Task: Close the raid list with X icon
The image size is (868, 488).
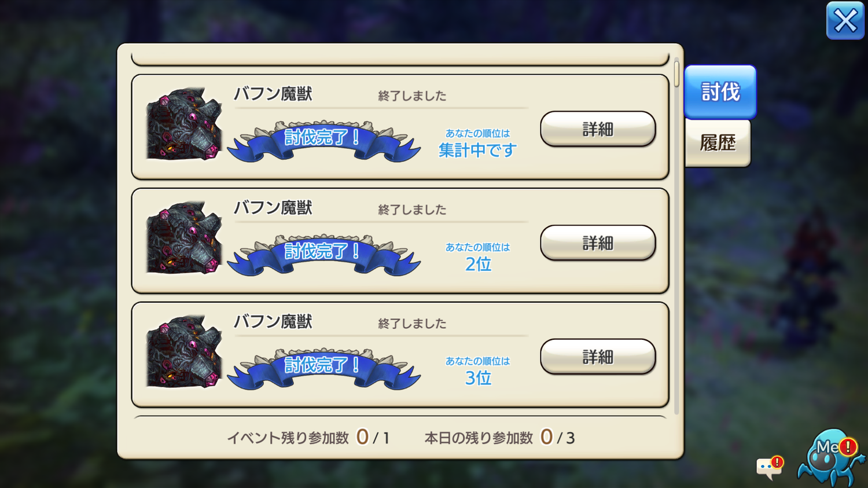Action: 845,21
